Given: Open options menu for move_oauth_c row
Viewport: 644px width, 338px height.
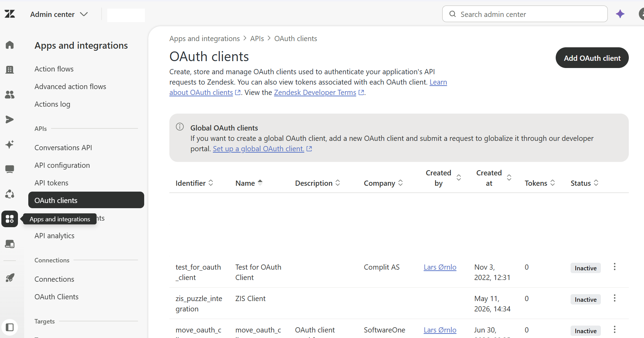Looking at the screenshot, I should pos(614,329).
